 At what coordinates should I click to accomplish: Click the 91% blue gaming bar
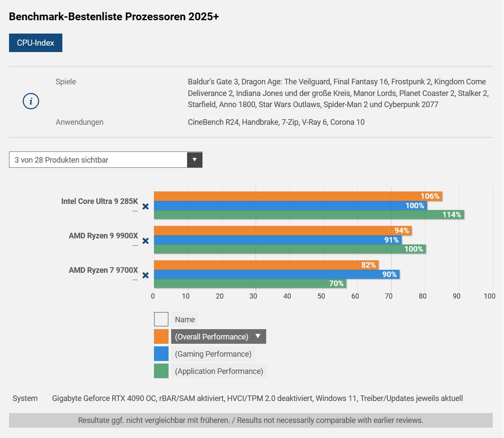pos(278,240)
